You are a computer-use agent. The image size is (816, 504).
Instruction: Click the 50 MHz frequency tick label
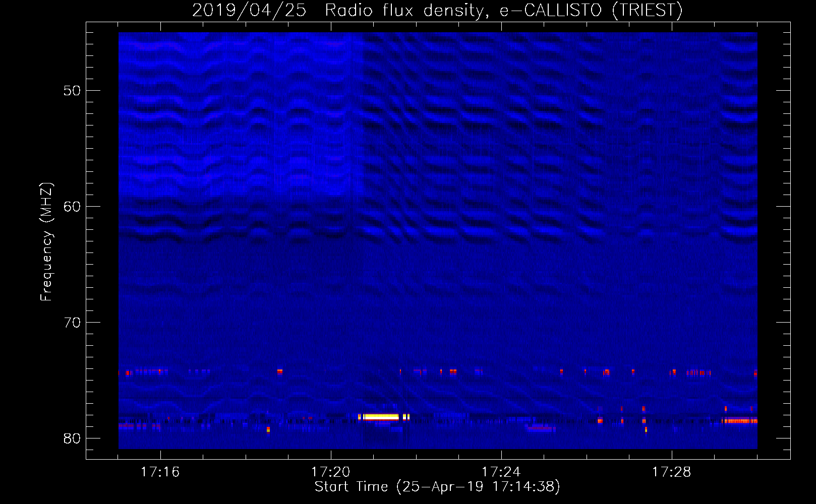coord(72,91)
